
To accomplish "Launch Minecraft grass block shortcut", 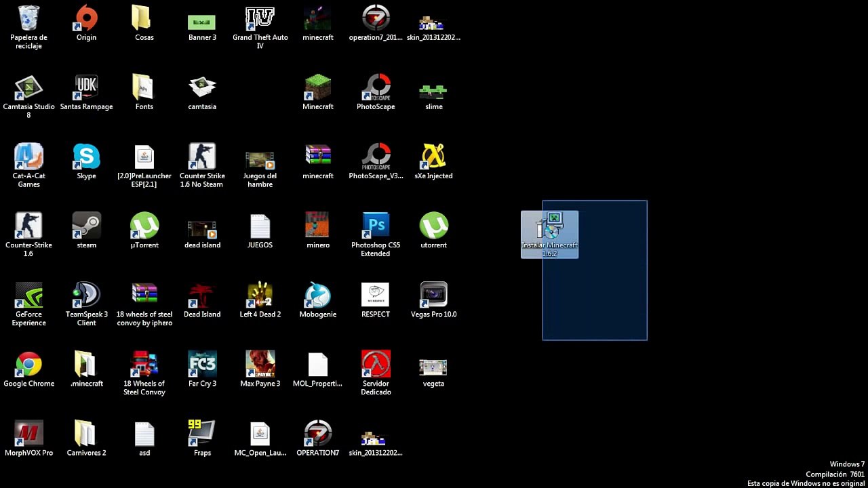I will 318,93.
